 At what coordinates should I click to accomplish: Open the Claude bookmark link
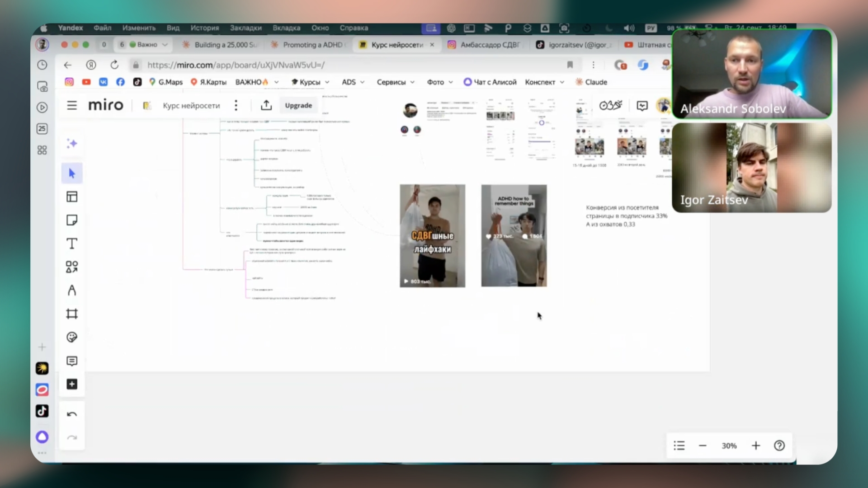[591, 82]
